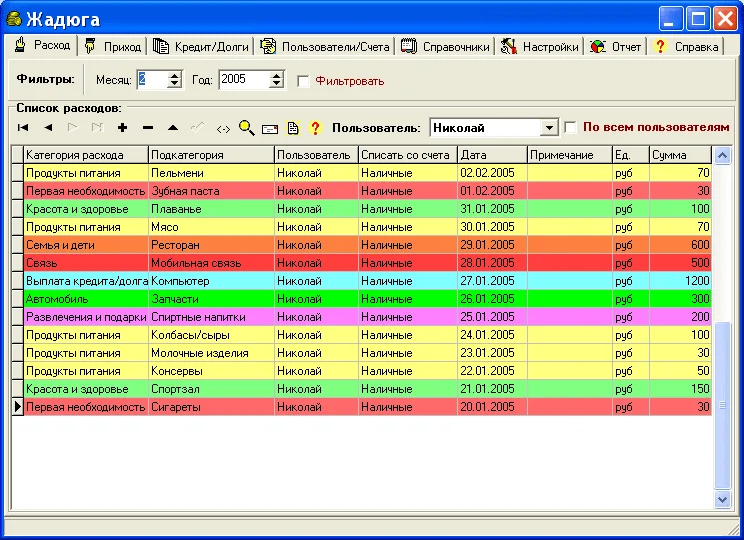Check the По всем пользователям option

(571, 127)
